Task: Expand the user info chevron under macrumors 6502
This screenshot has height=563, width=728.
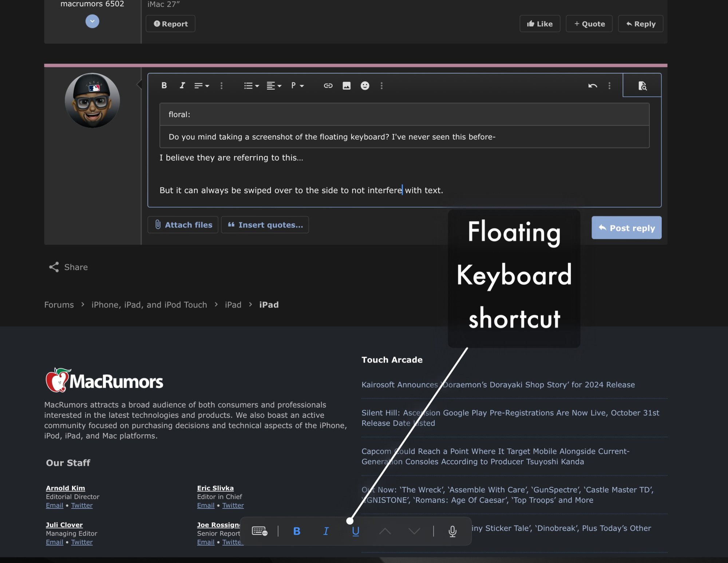Action: [x=92, y=21]
